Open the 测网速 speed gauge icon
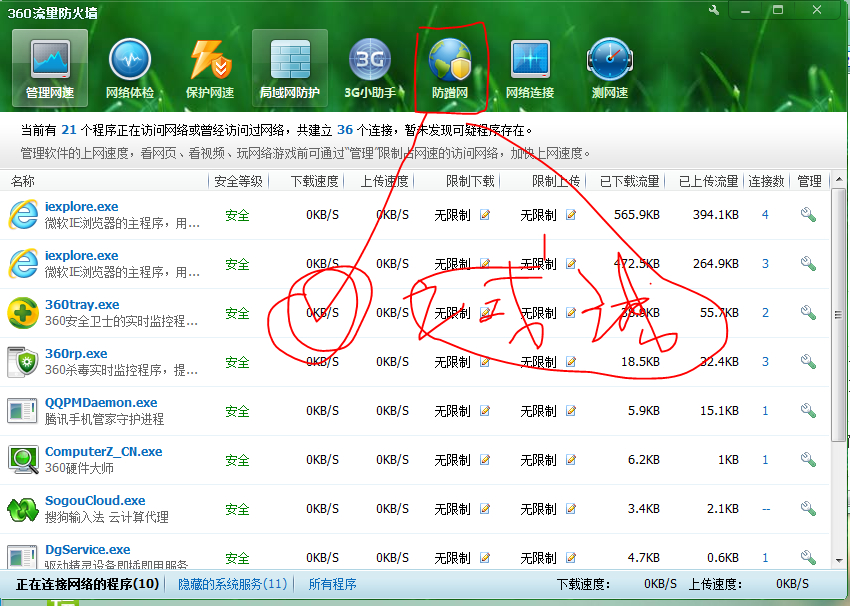This screenshot has width=850, height=606. [x=609, y=68]
